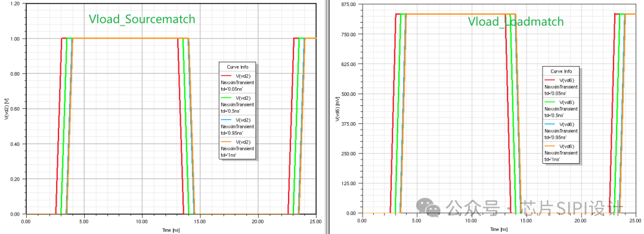
Task: Click the 0.60 tick on the left Y axis
Action: [x=15, y=109]
